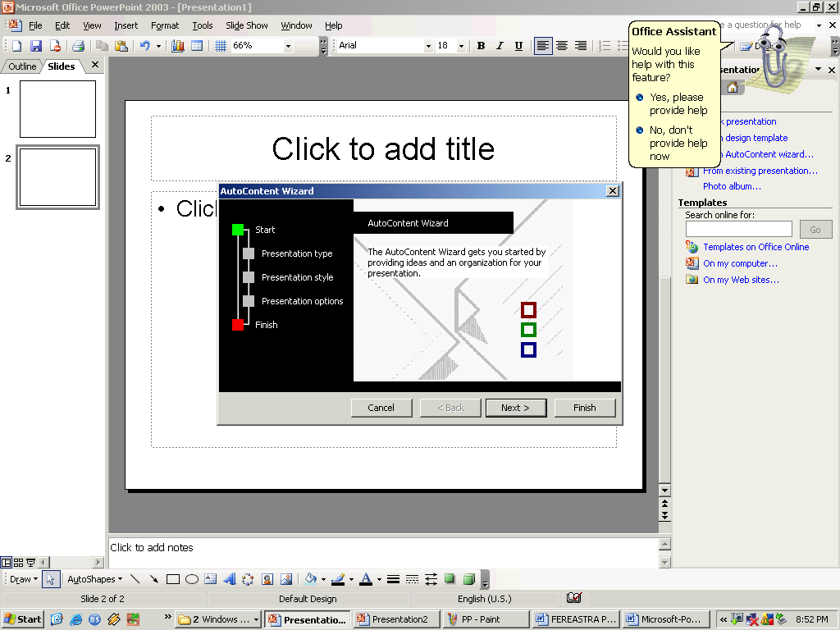840x630 pixels.
Task: Select the Arrow drawing tool
Action: pyautogui.click(x=153, y=579)
